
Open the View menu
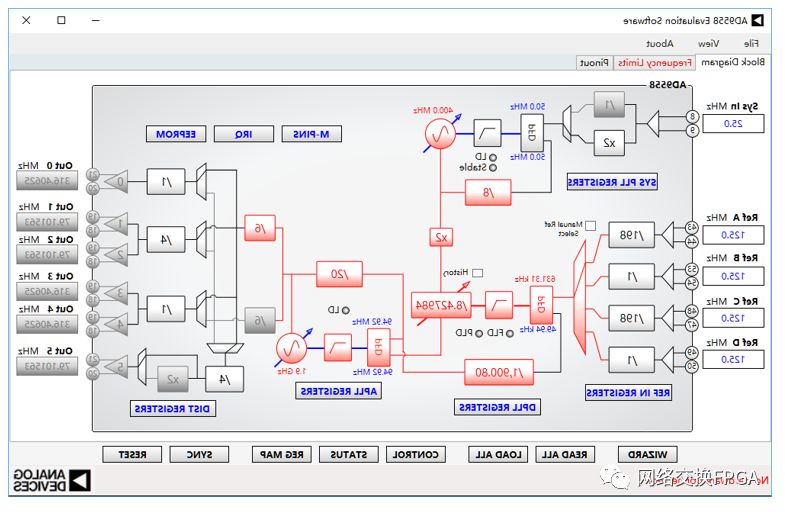click(x=708, y=44)
